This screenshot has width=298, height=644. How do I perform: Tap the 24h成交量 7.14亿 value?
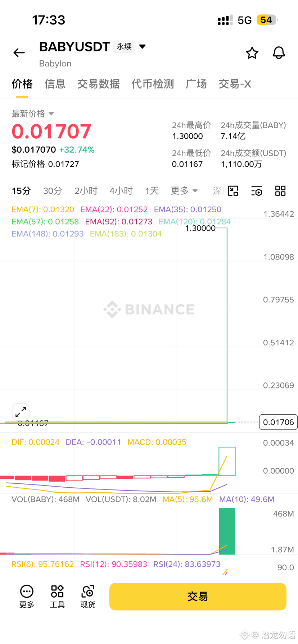tap(233, 136)
